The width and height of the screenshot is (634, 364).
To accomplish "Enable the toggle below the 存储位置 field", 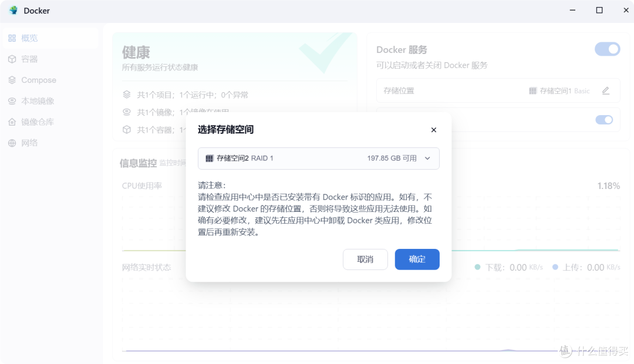I will [604, 119].
